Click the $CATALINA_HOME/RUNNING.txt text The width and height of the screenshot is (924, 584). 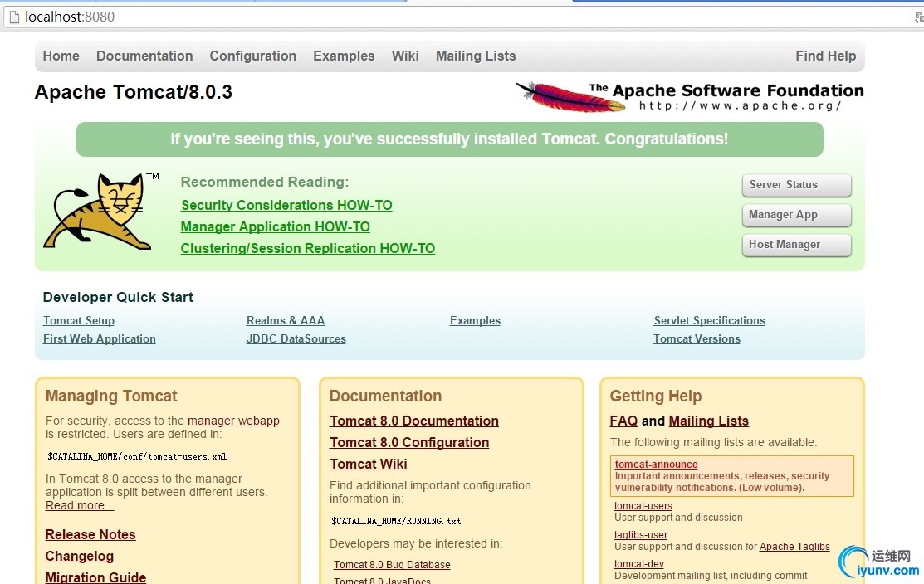396,522
